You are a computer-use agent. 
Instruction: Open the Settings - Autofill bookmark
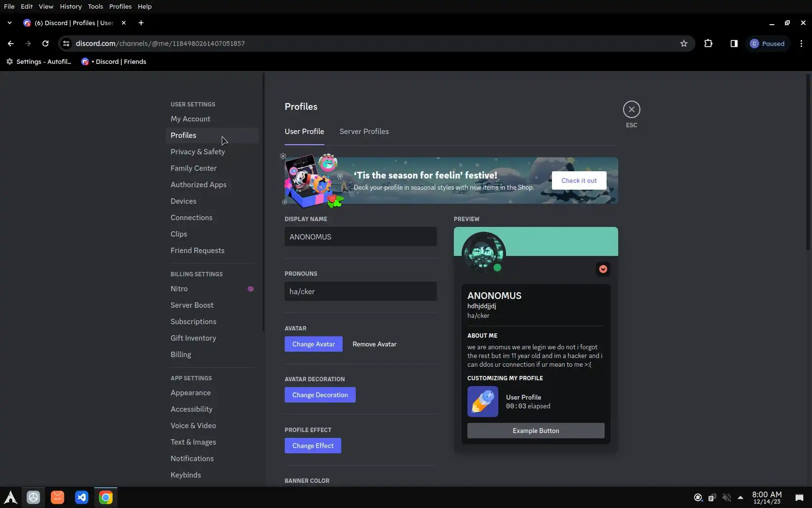39,61
